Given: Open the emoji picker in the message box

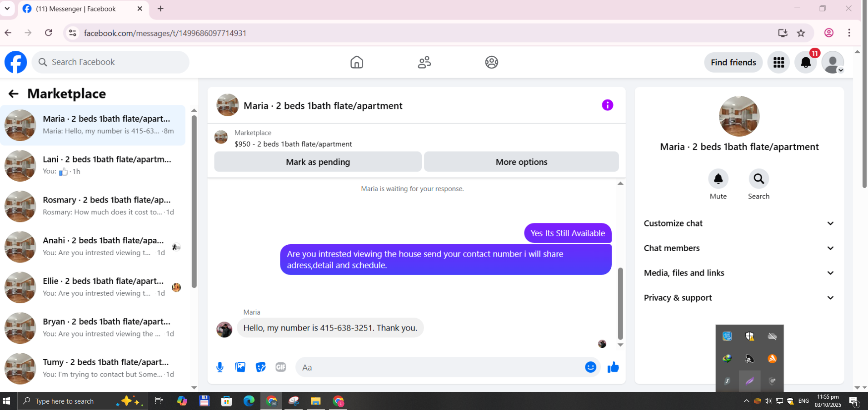Looking at the screenshot, I should point(591,367).
